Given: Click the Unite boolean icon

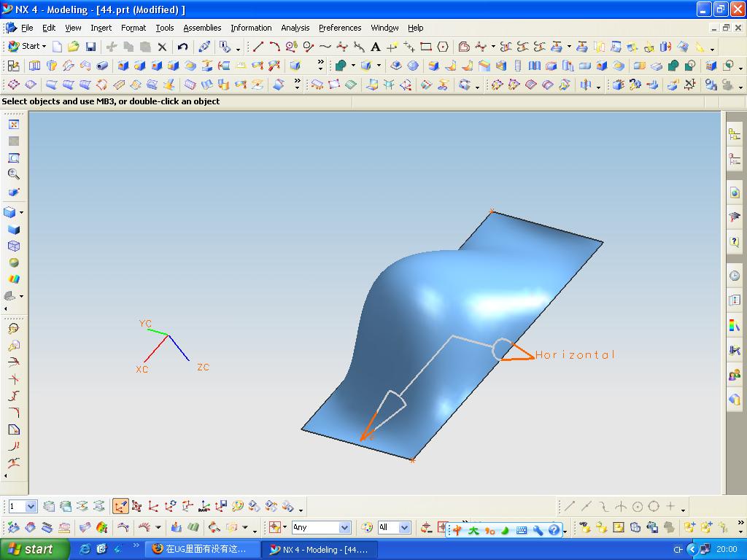Looking at the screenshot, I should [341, 66].
